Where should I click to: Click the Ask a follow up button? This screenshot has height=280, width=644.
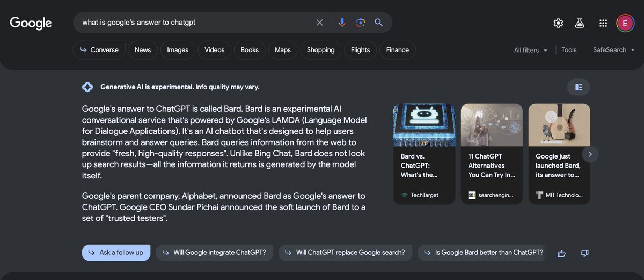116,253
